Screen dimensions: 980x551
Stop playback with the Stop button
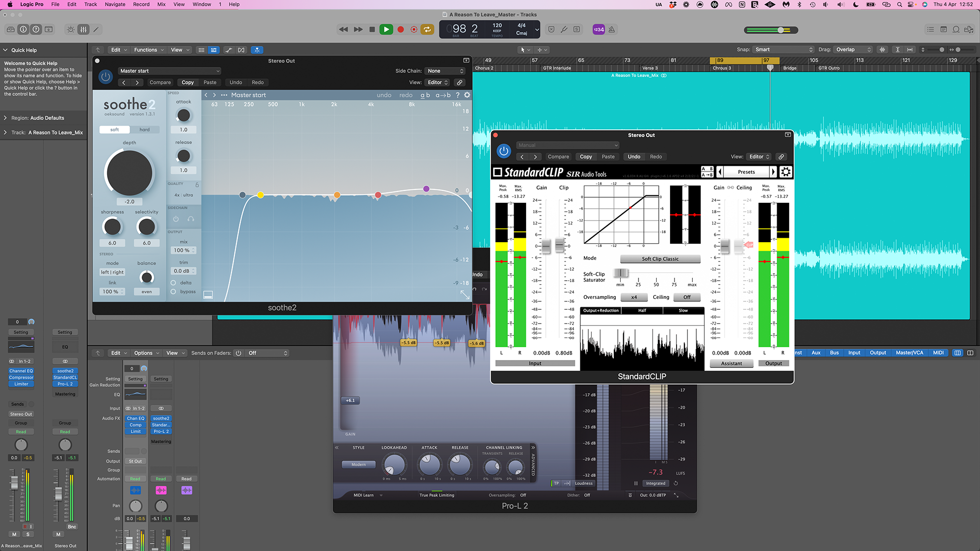[x=372, y=30]
